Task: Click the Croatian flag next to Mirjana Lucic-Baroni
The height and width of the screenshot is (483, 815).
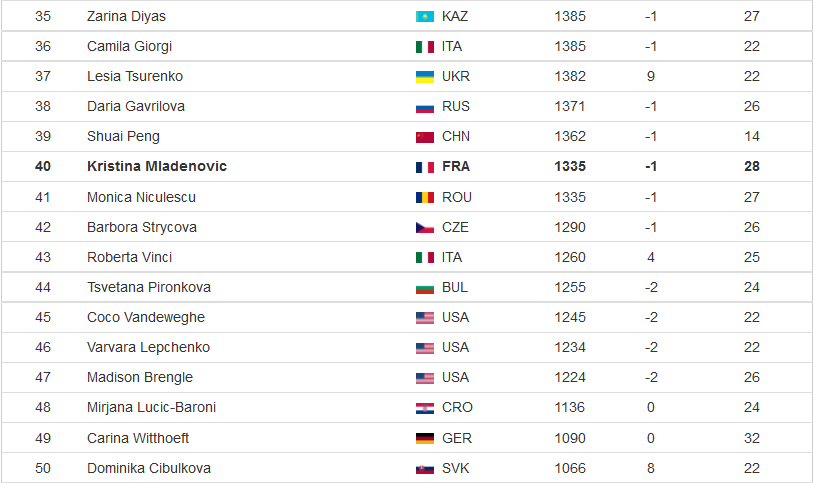Action: (x=425, y=408)
